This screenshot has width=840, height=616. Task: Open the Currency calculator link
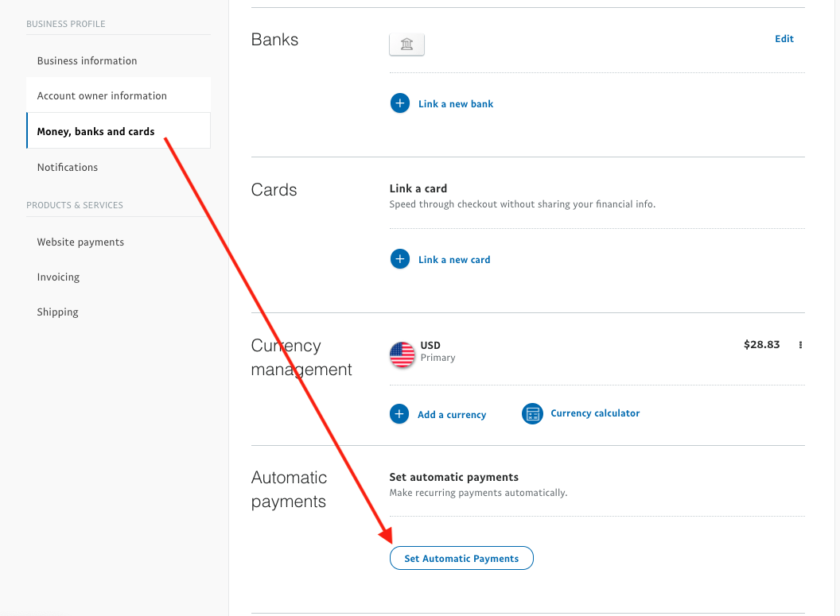[x=595, y=413]
